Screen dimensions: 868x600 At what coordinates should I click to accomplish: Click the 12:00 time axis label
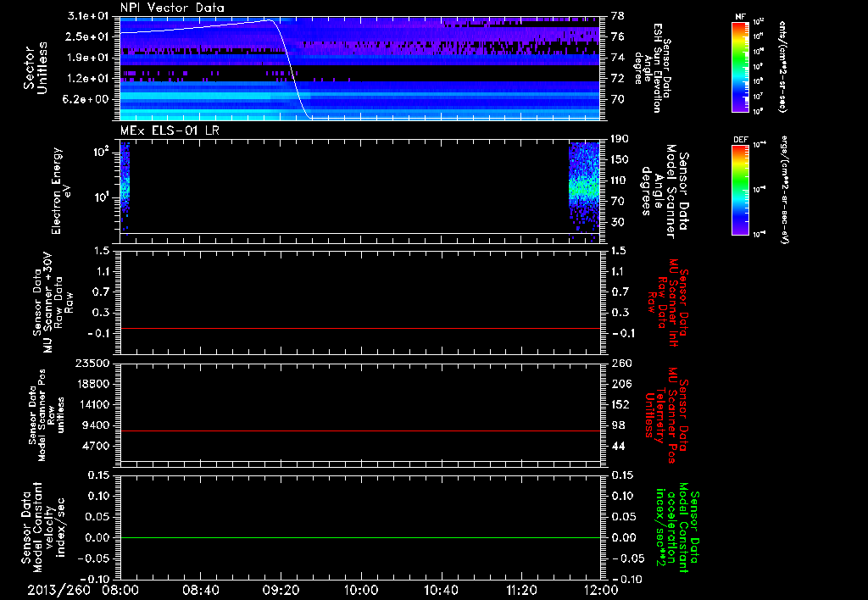602,590
